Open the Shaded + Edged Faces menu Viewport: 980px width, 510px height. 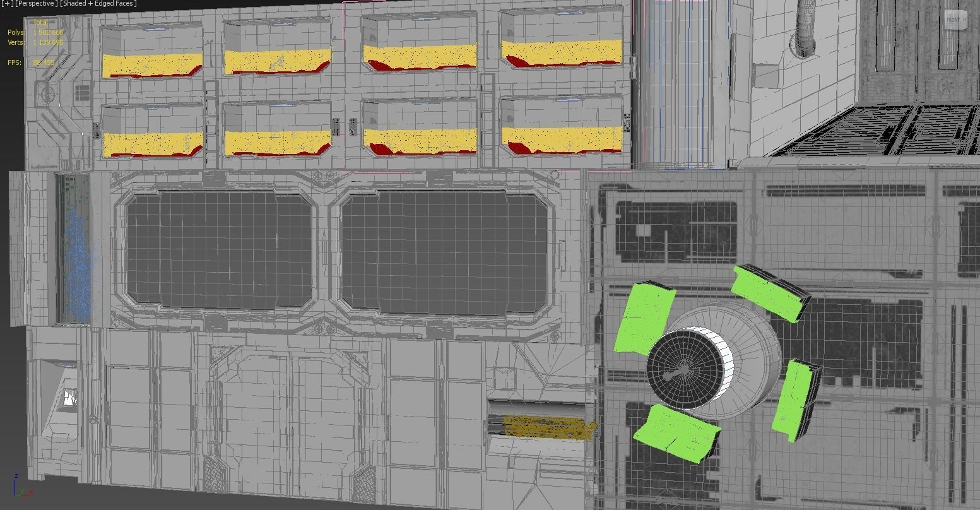(98, 4)
